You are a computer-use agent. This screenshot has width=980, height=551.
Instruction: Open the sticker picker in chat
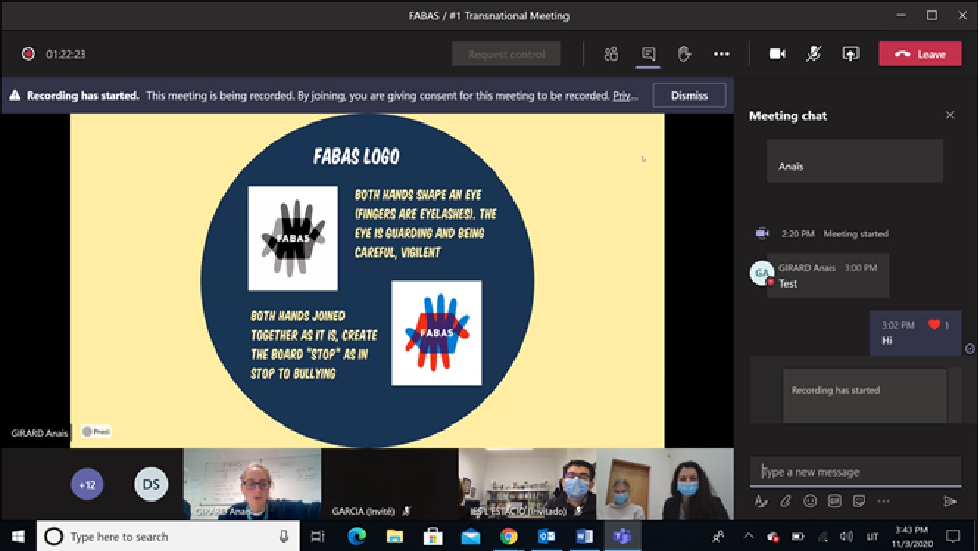point(859,501)
